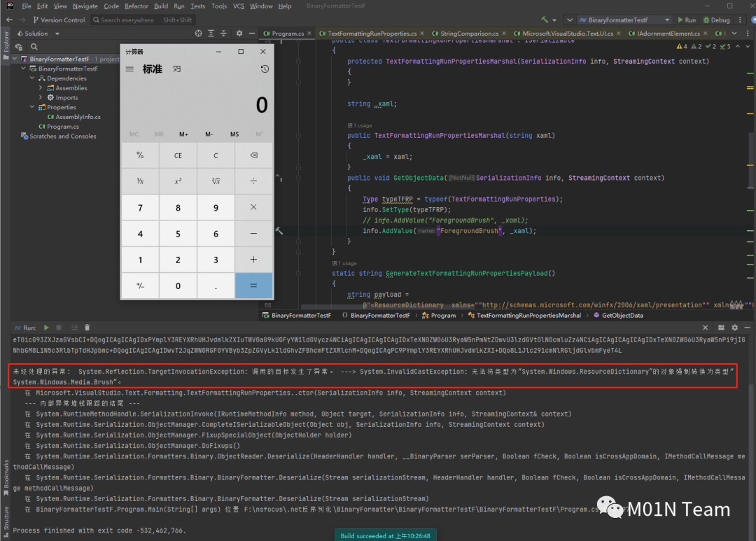Close the Run tool window
This screenshot has height=541, width=756.
coord(706,328)
